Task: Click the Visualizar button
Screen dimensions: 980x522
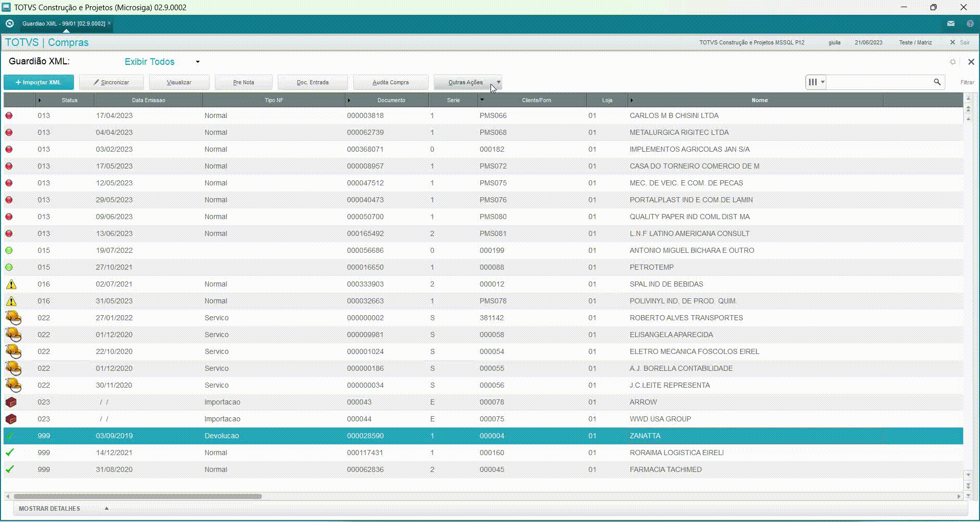Action: pos(179,82)
